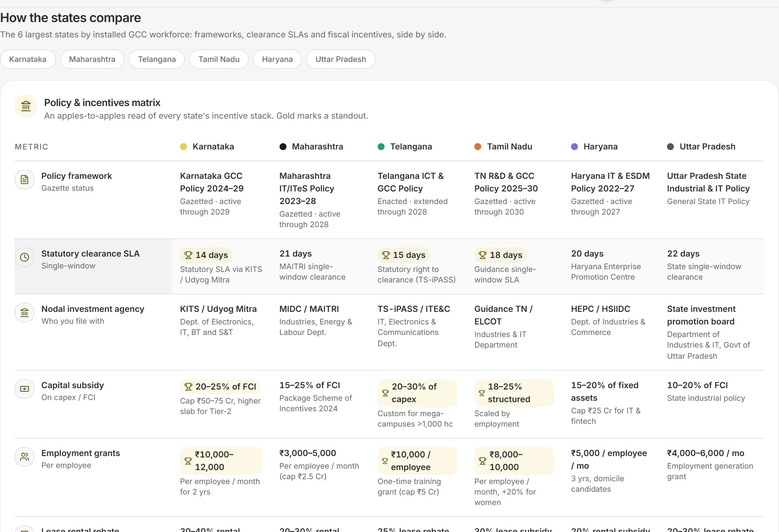Click the METRIC column header
This screenshot has width=779, height=532.
(32, 147)
